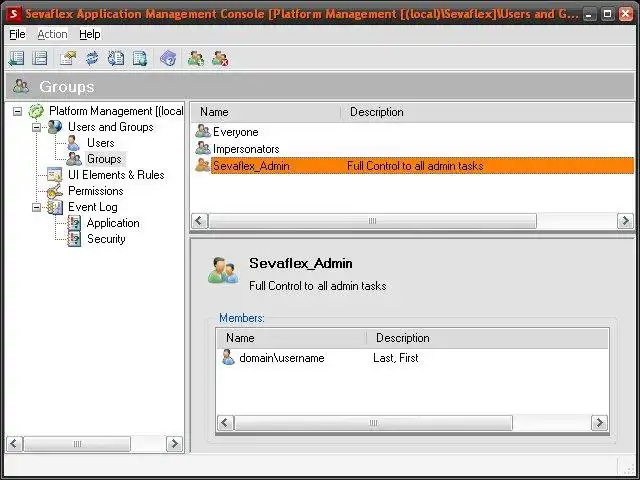Open the File menu
Image resolution: width=640 pixels, height=480 pixels.
(x=17, y=34)
